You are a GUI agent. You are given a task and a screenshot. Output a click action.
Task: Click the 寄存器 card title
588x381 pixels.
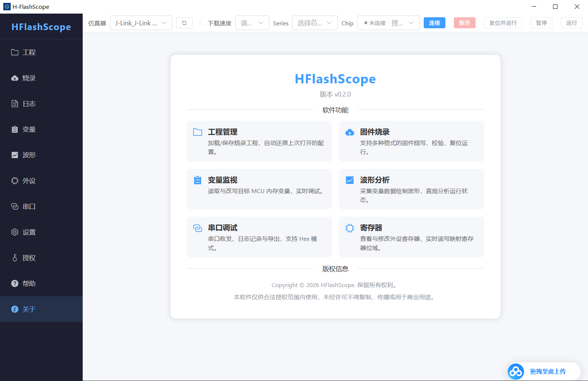click(x=371, y=228)
